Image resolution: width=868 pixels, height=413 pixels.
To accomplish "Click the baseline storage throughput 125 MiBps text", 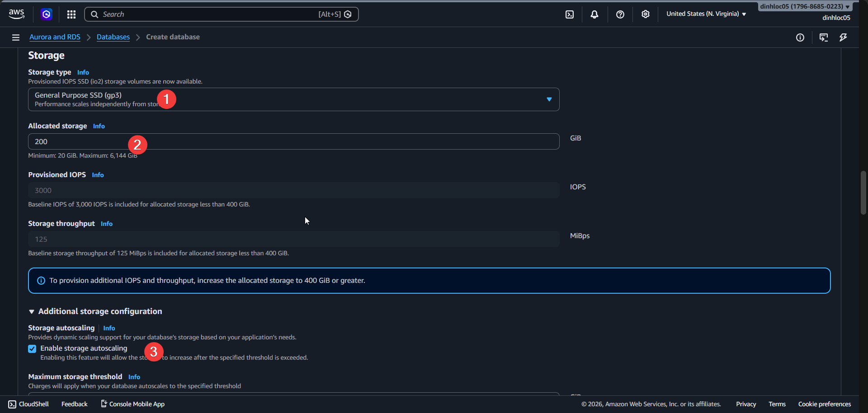I will pos(158,253).
